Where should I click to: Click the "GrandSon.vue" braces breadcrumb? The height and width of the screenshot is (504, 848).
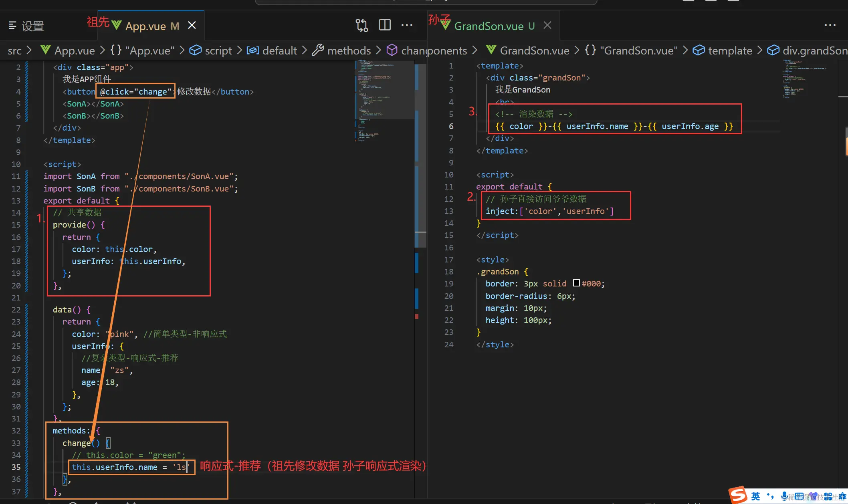631,50
